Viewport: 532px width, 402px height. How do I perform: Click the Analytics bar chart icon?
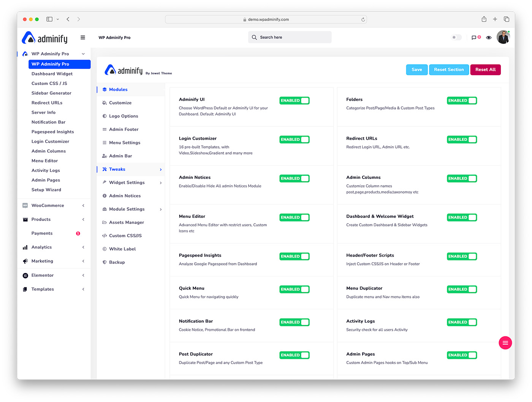tap(25, 247)
